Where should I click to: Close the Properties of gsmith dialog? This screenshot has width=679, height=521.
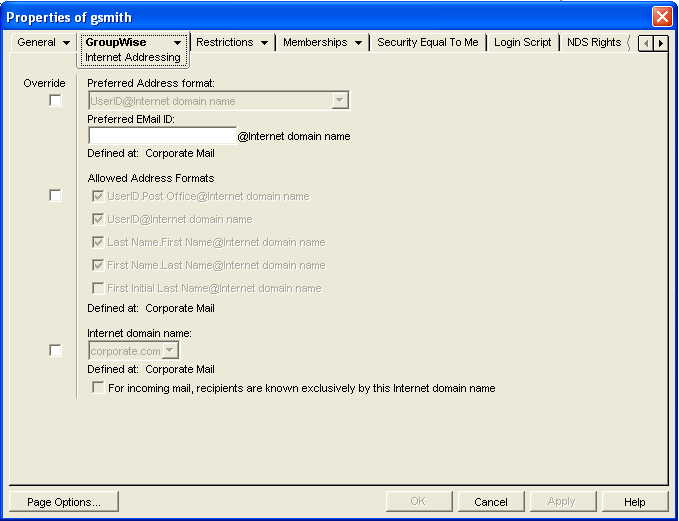coord(662,17)
